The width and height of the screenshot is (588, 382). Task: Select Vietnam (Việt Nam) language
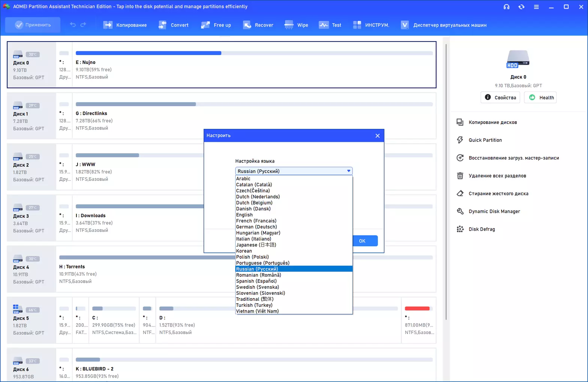[x=294, y=311]
